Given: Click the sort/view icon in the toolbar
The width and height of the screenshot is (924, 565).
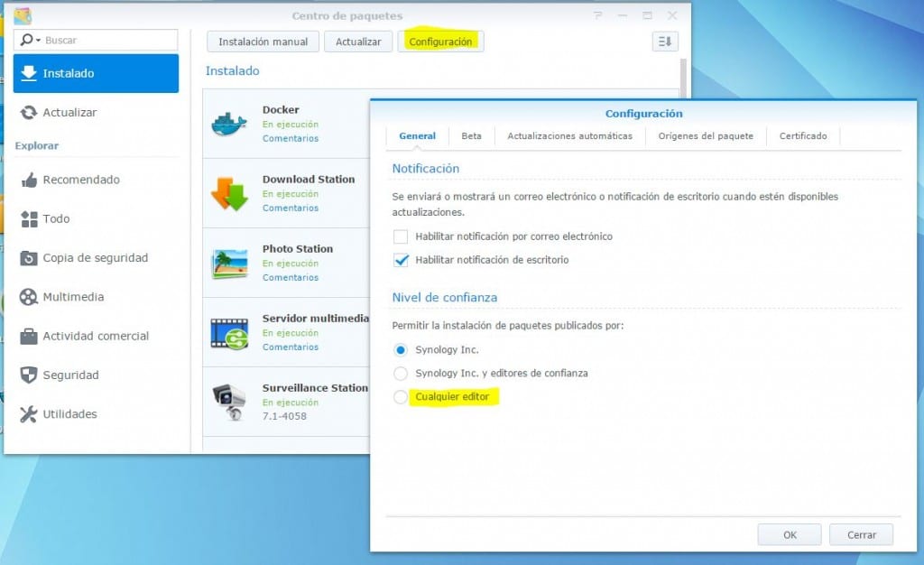Looking at the screenshot, I should coord(665,42).
